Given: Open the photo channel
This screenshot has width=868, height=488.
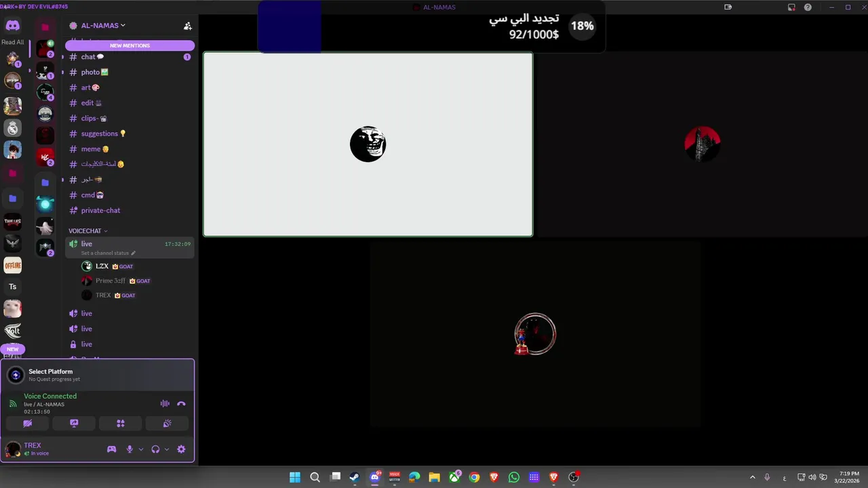Looking at the screenshot, I should click(x=130, y=73).
